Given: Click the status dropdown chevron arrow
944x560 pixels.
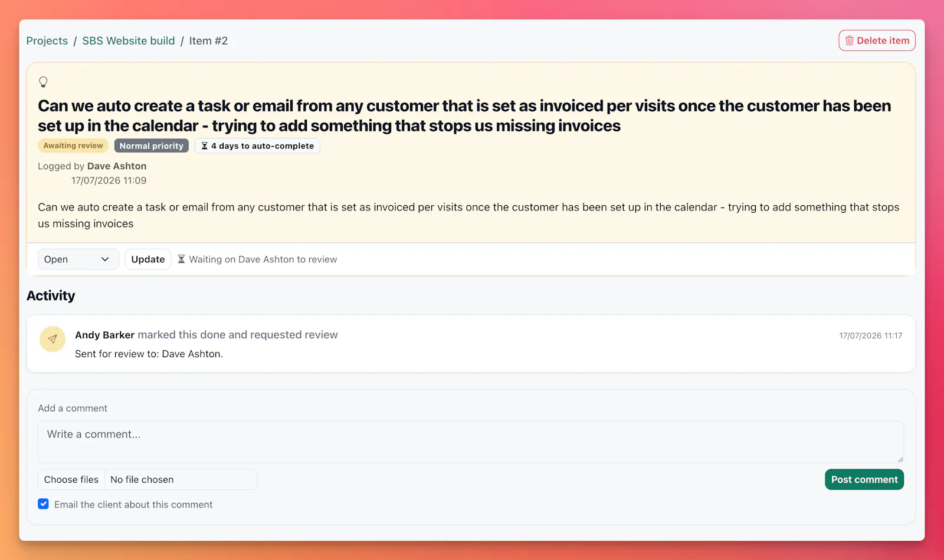Looking at the screenshot, I should (105, 259).
